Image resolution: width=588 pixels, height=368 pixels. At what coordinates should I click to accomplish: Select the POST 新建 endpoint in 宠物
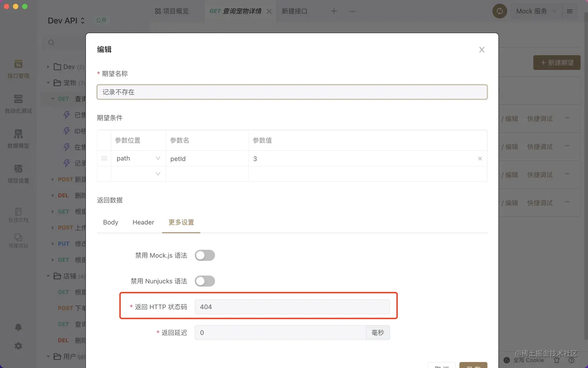(72, 180)
